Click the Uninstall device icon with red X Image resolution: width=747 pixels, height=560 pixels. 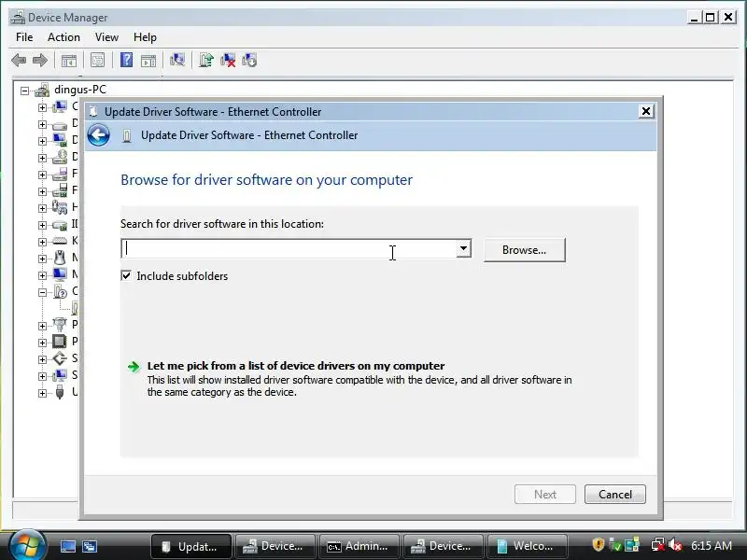tap(228, 60)
